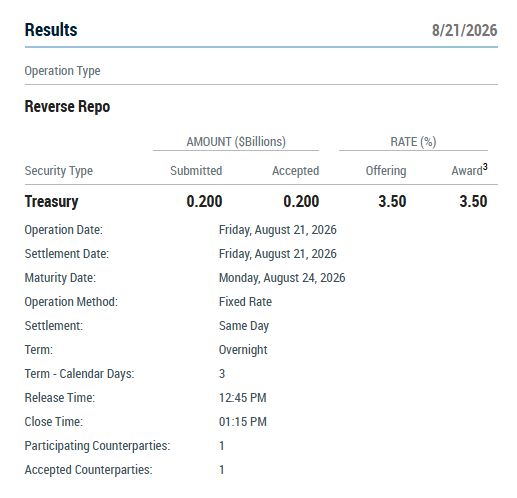Click the Fixed Rate operation method value
Image resolution: width=517 pixels, height=498 pixels.
(x=245, y=302)
